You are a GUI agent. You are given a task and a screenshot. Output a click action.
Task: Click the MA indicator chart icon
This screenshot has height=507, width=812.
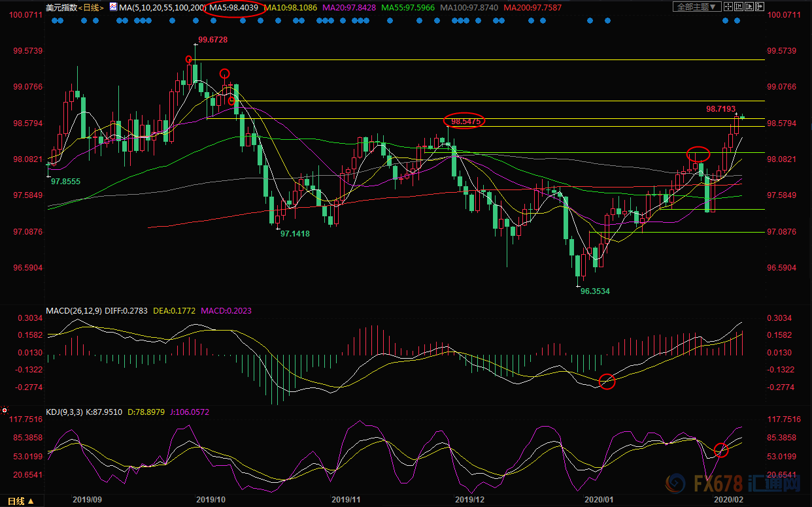pos(114,7)
